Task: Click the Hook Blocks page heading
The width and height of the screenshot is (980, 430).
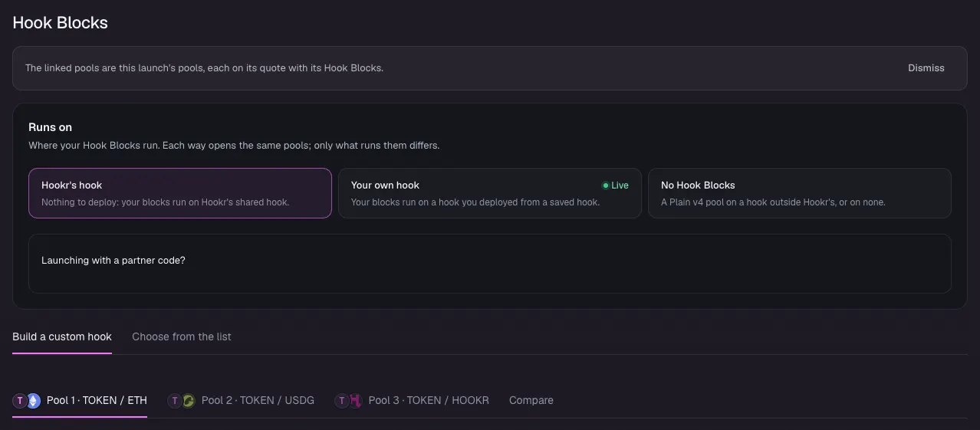Action: click(x=60, y=23)
